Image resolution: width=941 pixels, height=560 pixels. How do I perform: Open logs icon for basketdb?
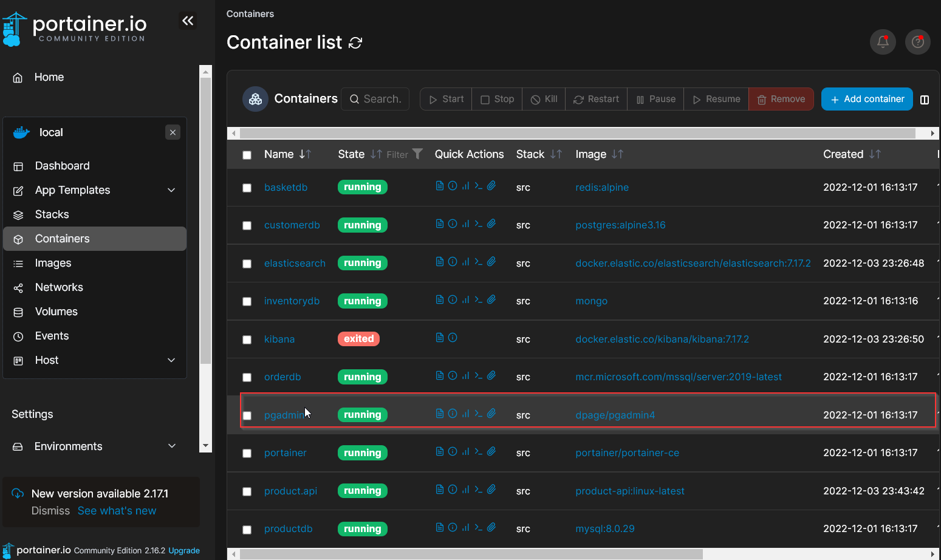(x=440, y=186)
